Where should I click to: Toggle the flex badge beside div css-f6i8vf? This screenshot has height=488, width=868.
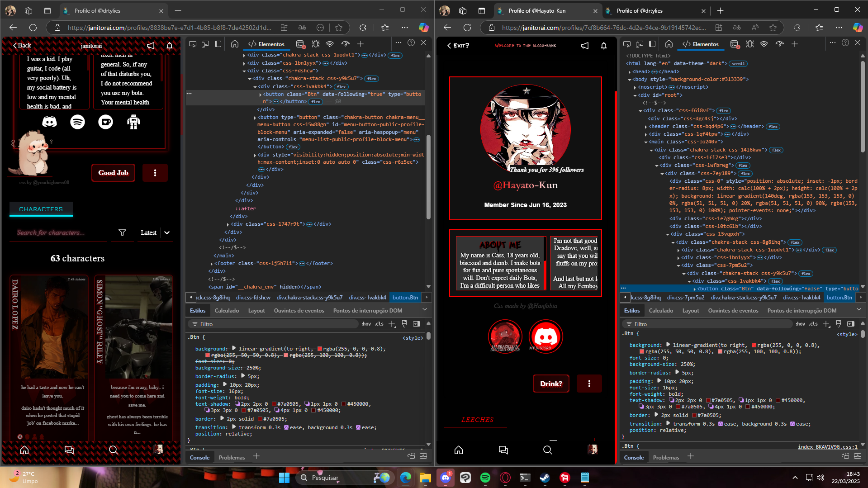tap(724, 111)
